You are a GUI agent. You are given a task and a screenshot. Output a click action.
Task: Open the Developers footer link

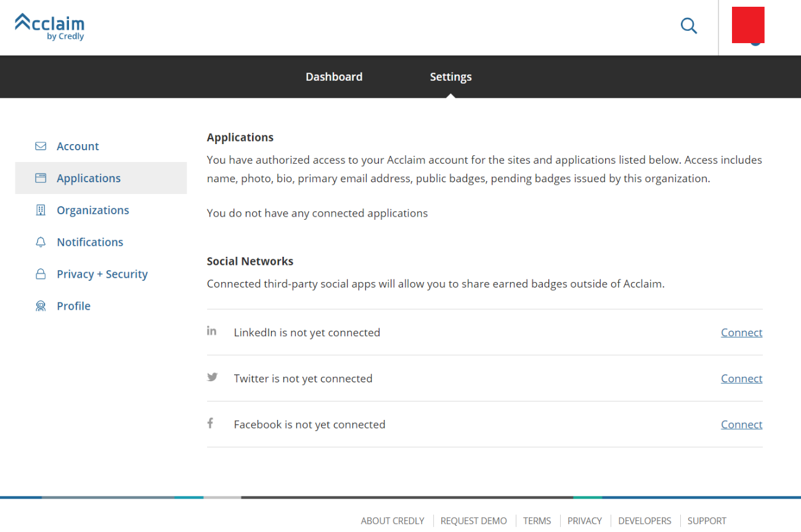[x=644, y=521]
